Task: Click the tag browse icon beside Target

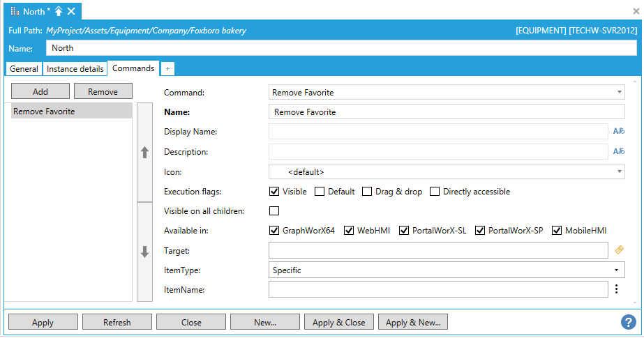Action: [x=618, y=250]
